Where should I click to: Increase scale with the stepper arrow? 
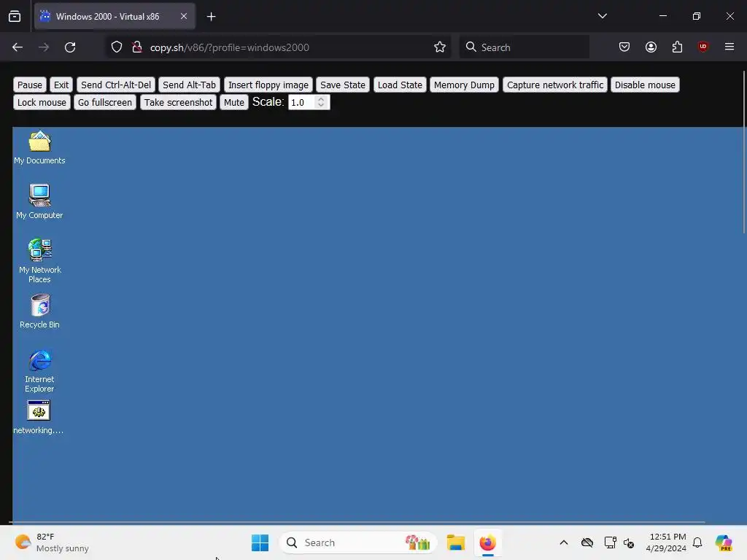(321, 99)
